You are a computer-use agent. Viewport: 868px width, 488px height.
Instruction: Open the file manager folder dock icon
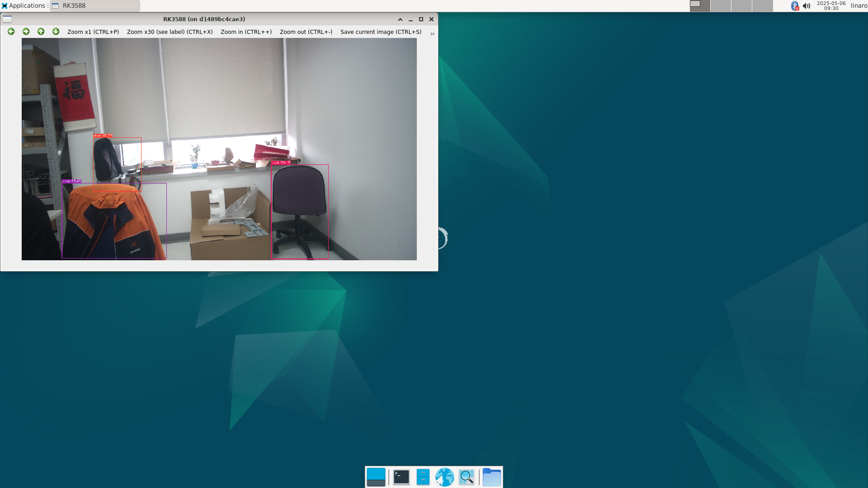coord(491,477)
